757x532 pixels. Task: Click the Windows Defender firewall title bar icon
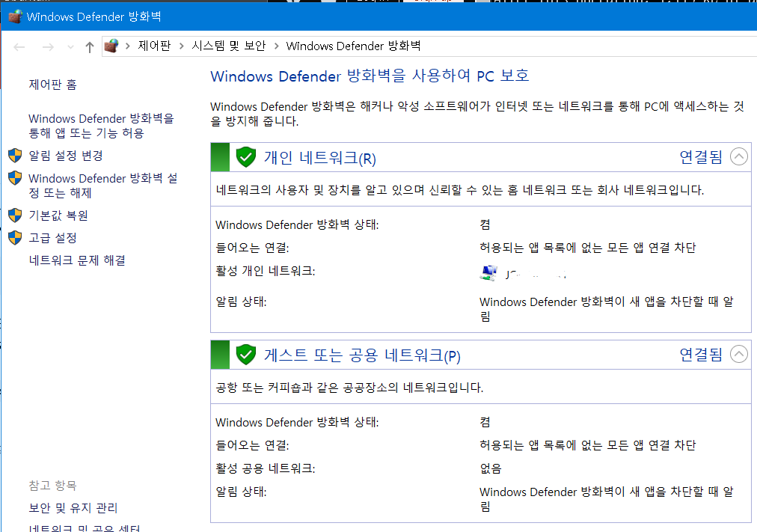pos(15,17)
